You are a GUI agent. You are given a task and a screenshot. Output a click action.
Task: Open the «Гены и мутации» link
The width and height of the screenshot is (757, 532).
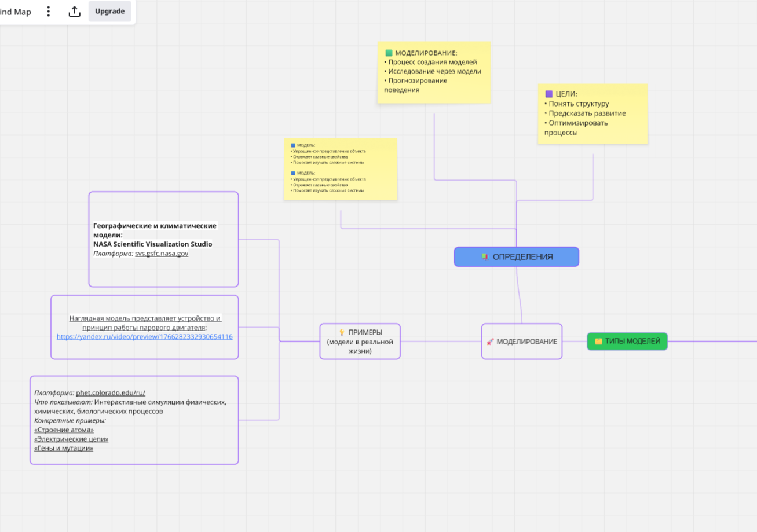coord(64,448)
